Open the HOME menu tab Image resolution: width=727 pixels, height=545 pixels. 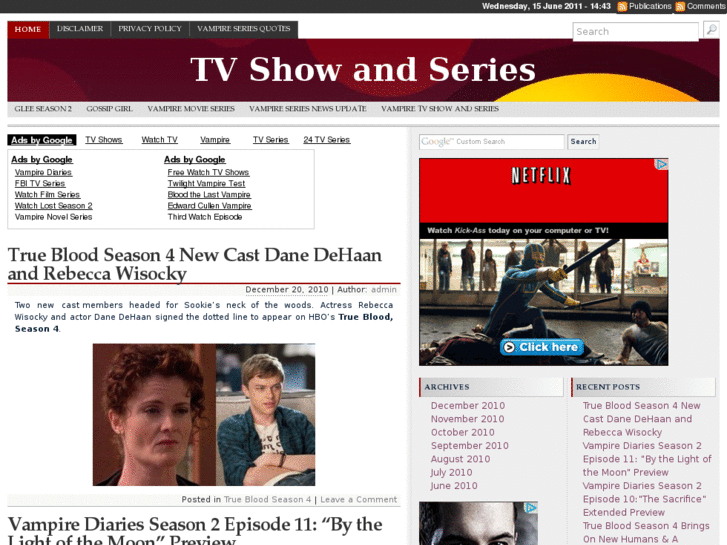pyautogui.click(x=28, y=29)
